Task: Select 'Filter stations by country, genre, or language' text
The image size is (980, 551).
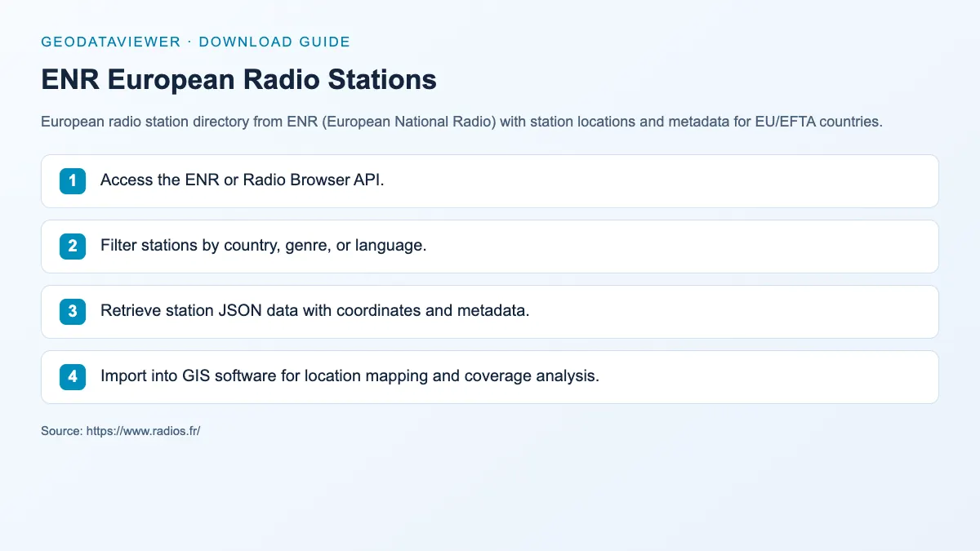Action: coord(263,246)
